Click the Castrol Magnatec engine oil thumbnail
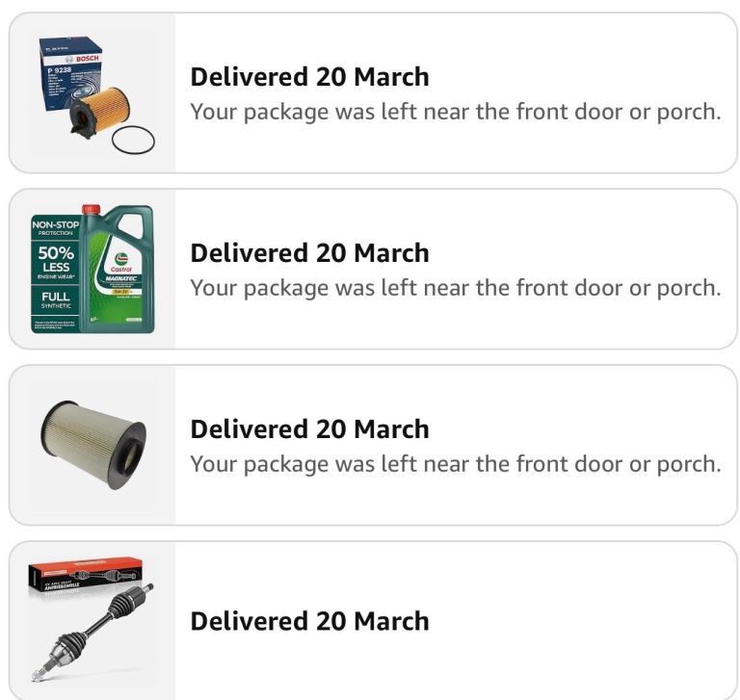The height and width of the screenshot is (700, 740). coord(92,269)
